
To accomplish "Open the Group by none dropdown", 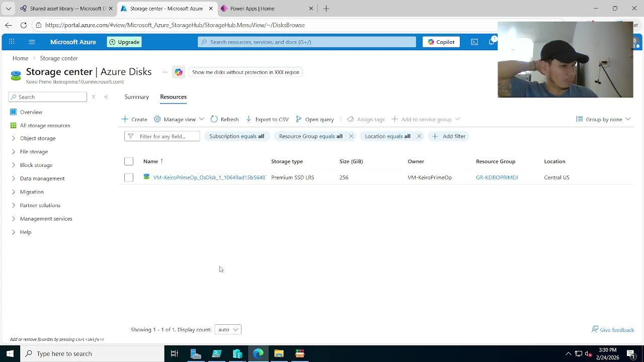I will point(603,119).
